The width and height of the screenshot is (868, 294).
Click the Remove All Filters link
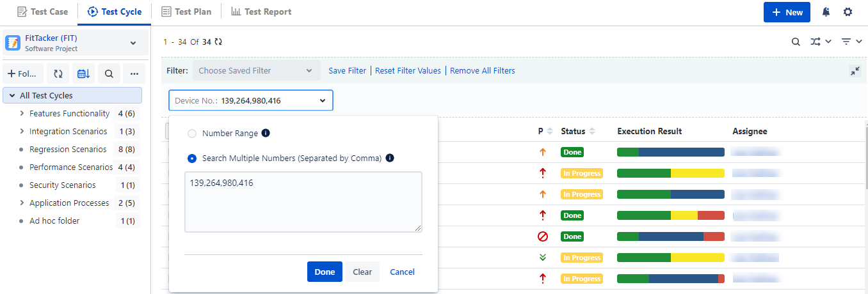[x=483, y=70]
